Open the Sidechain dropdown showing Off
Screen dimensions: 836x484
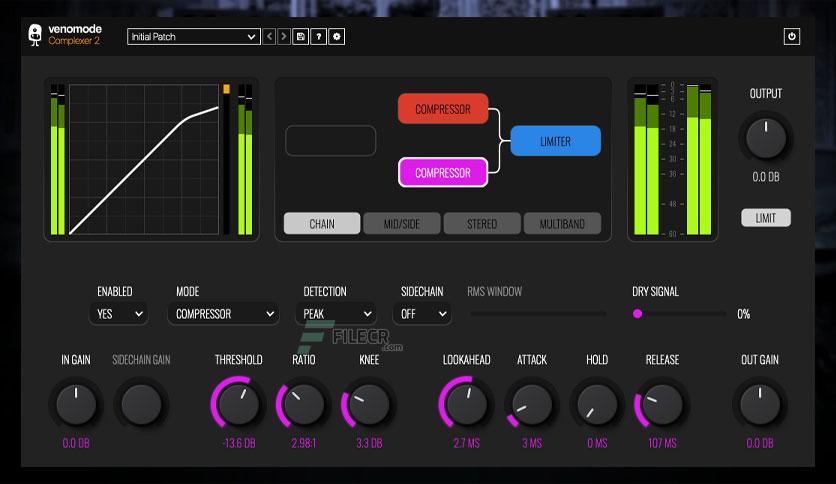pos(422,314)
